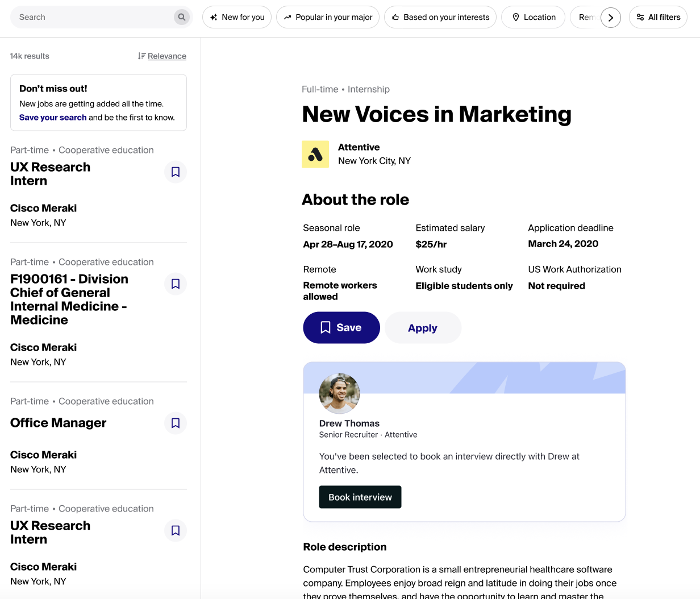The height and width of the screenshot is (599, 700).
Task: Click the Save your search link
Action: pyautogui.click(x=53, y=118)
